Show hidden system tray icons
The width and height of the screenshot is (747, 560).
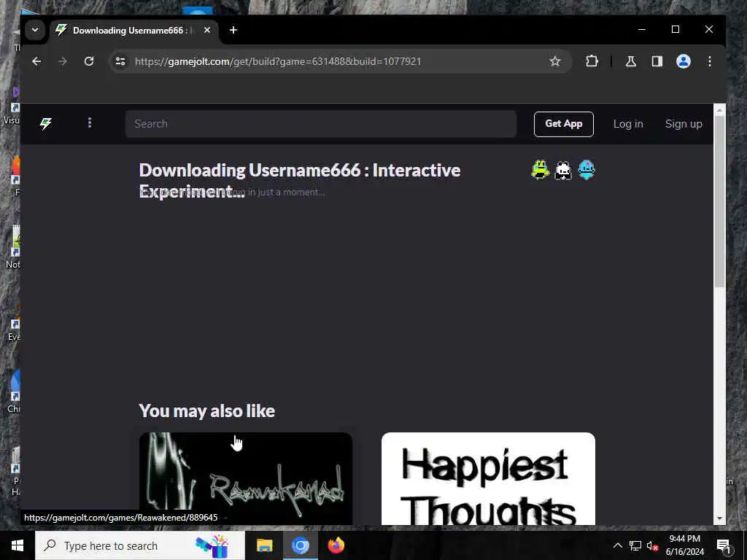tap(617, 545)
